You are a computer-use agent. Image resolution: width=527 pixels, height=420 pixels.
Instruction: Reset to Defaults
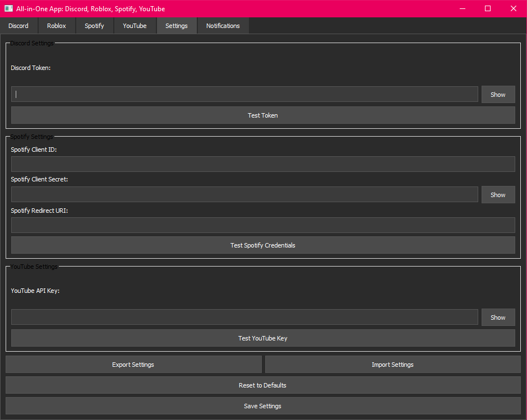tap(263, 385)
